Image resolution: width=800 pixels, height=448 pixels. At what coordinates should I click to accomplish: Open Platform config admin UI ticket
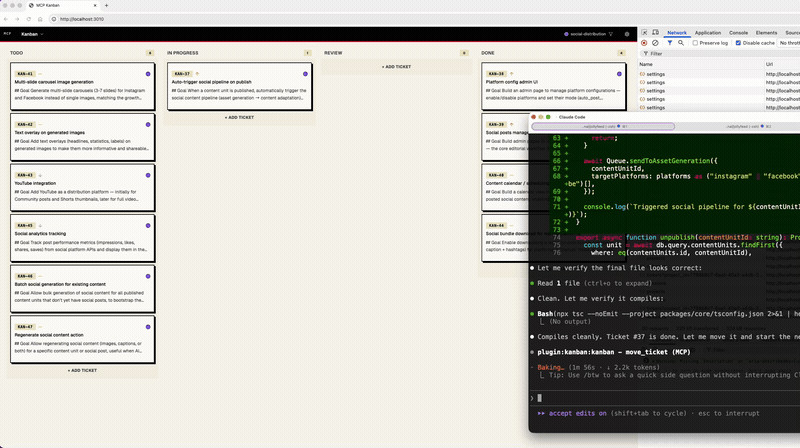[554, 86]
